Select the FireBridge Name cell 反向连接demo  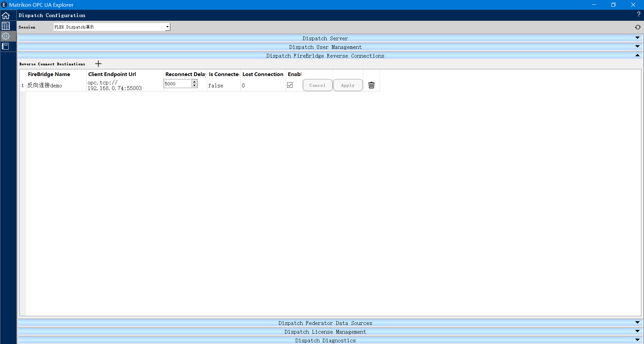[56, 85]
